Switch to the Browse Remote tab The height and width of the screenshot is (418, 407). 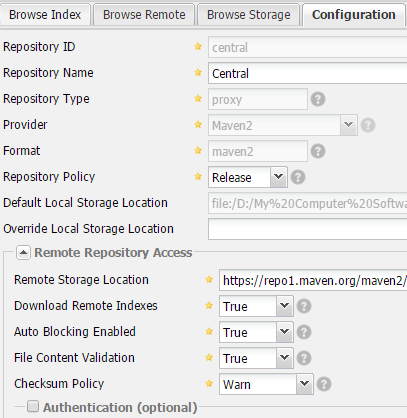144,15
